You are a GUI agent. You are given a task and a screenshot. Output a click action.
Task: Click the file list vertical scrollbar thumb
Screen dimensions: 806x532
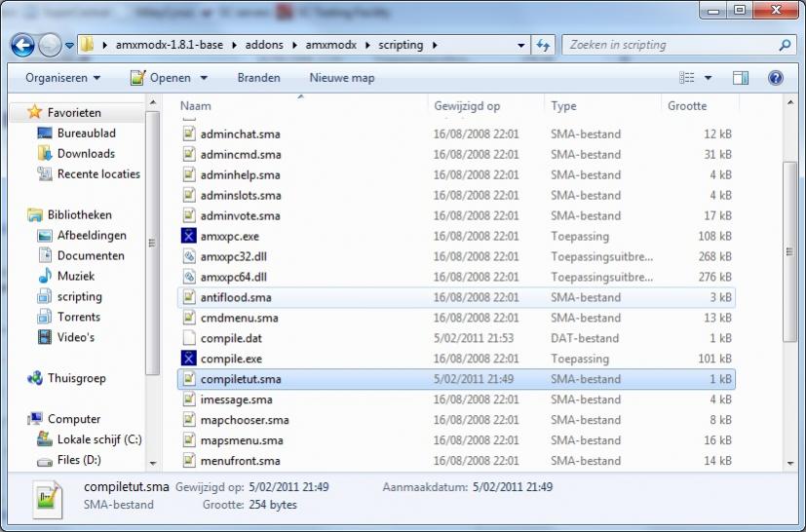tap(789, 251)
